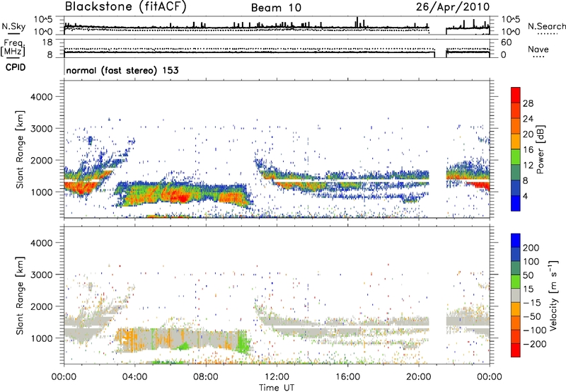Click the "Nave" legend label
566x392 pixels.
tap(538, 50)
